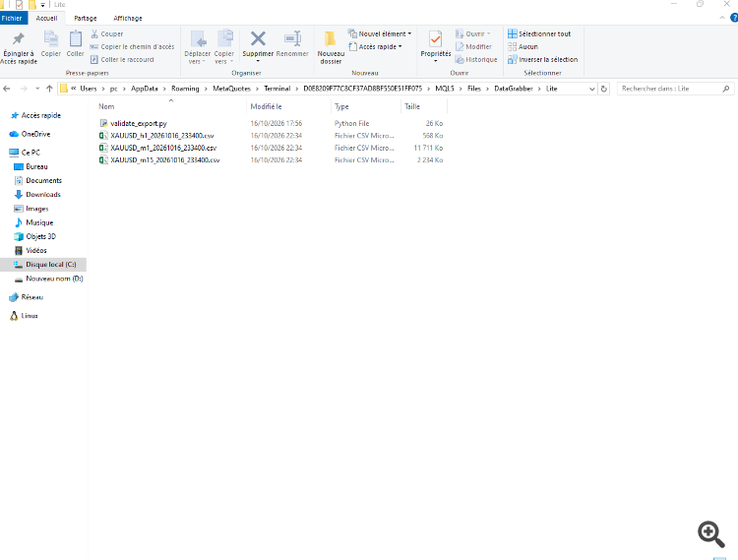The height and width of the screenshot is (560, 738).
Task: Open Musique in navigation pane
Action: point(33,222)
